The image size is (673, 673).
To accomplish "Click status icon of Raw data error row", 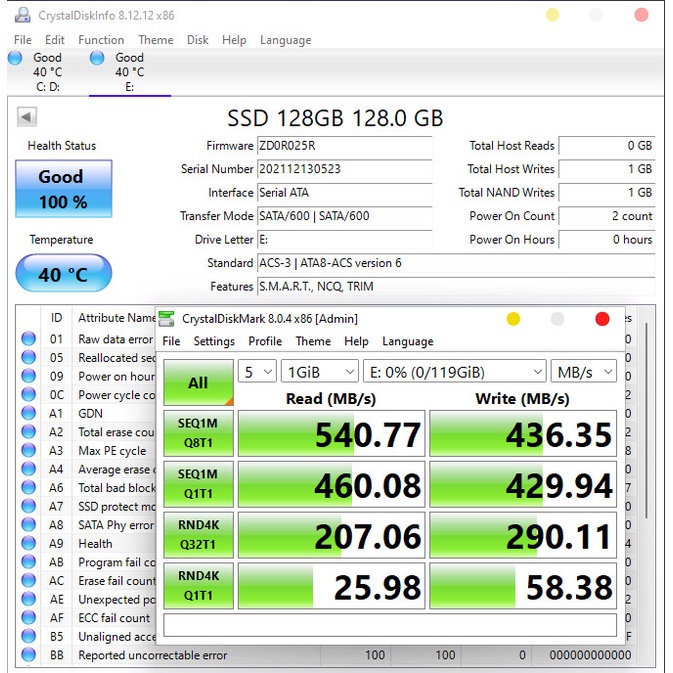I will tap(29, 339).
